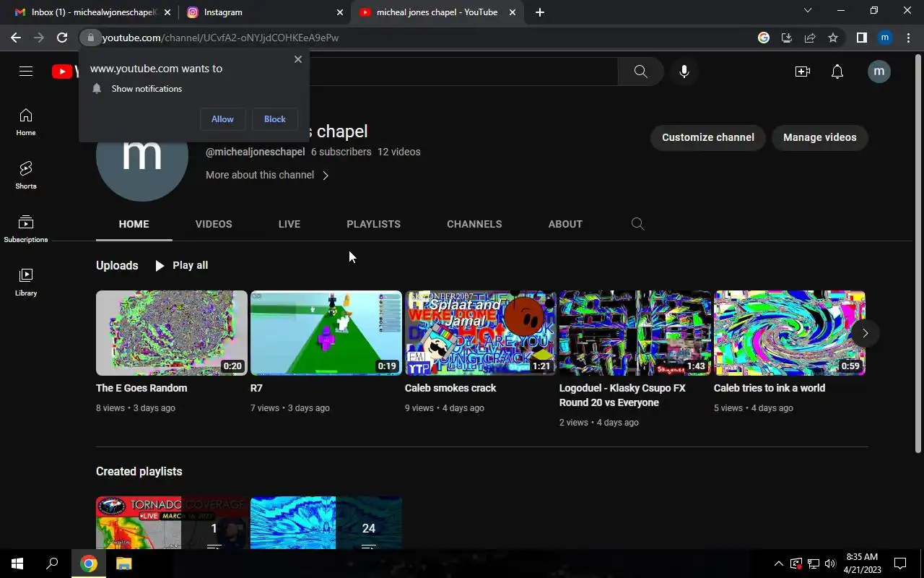This screenshot has height=578, width=924.
Task: Click Customize channel button
Action: pos(708,137)
